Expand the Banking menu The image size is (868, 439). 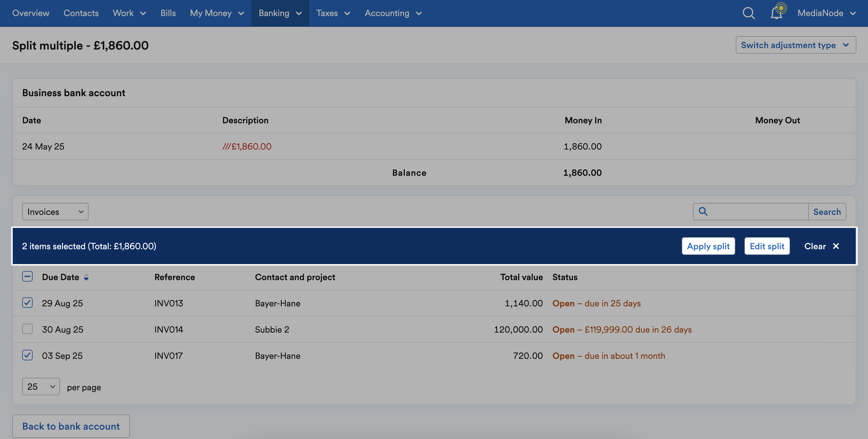pyautogui.click(x=280, y=13)
